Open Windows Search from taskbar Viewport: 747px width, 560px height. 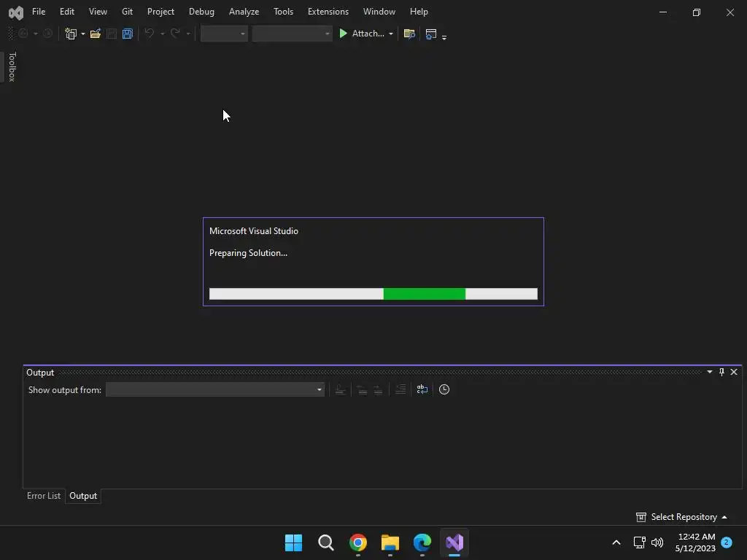pyautogui.click(x=326, y=542)
